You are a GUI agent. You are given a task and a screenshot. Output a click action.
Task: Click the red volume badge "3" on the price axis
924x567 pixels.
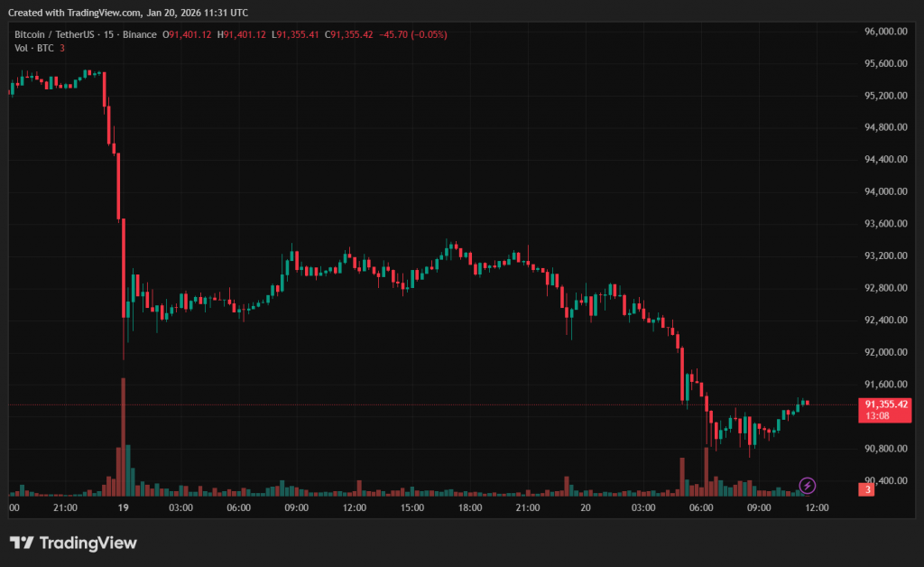(x=867, y=489)
